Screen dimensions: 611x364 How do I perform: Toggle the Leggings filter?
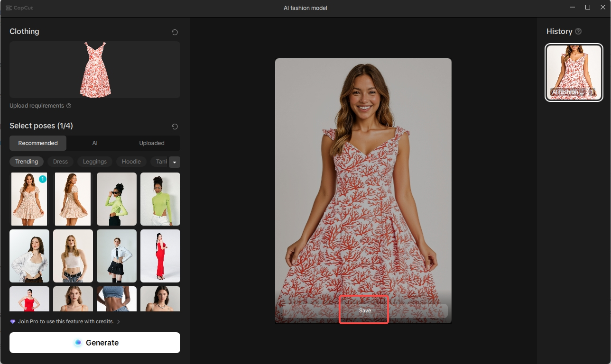94,162
